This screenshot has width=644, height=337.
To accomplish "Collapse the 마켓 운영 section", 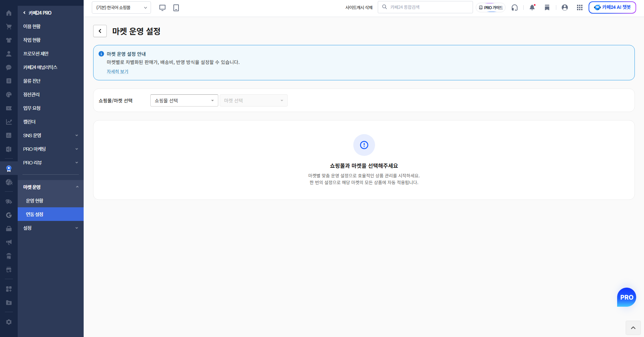I will pyautogui.click(x=51, y=187).
